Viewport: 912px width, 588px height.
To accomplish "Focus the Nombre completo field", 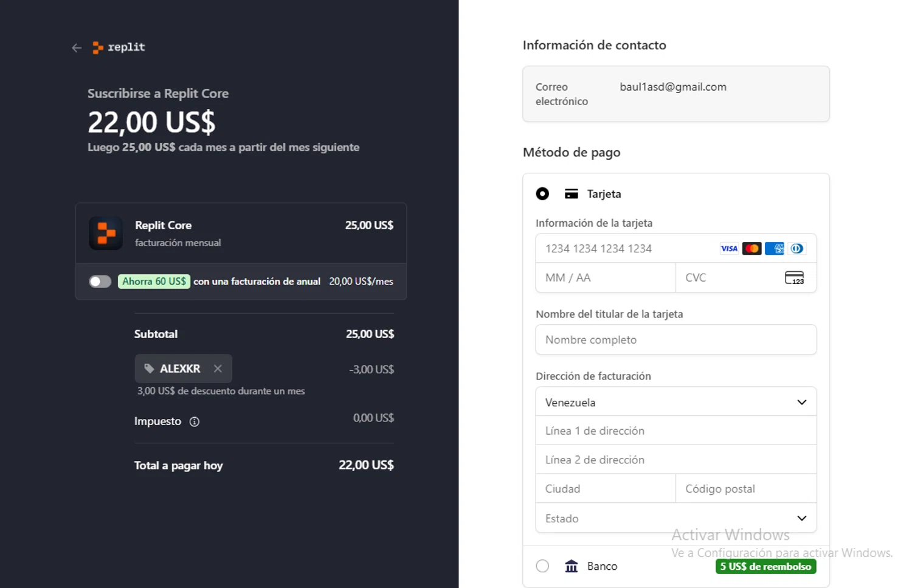I will point(676,340).
